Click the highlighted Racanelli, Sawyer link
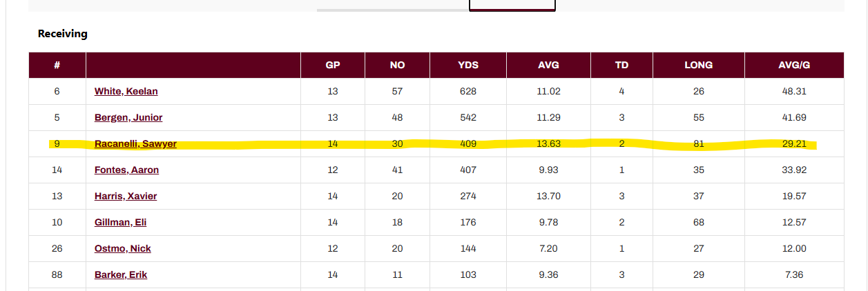 pyautogui.click(x=135, y=144)
